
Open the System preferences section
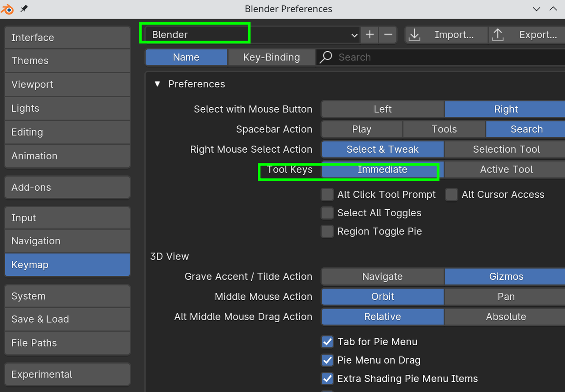pyautogui.click(x=68, y=297)
